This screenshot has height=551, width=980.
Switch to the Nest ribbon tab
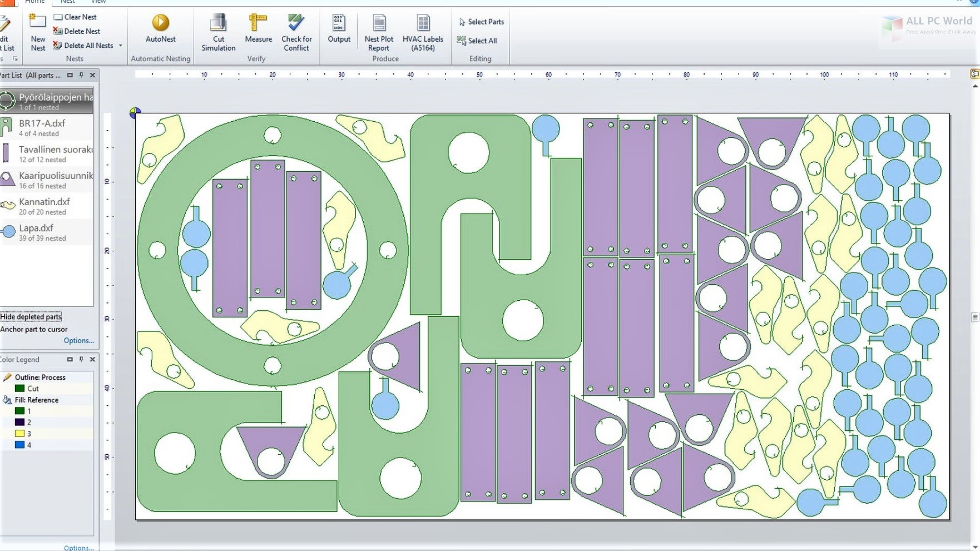(67, 2)
